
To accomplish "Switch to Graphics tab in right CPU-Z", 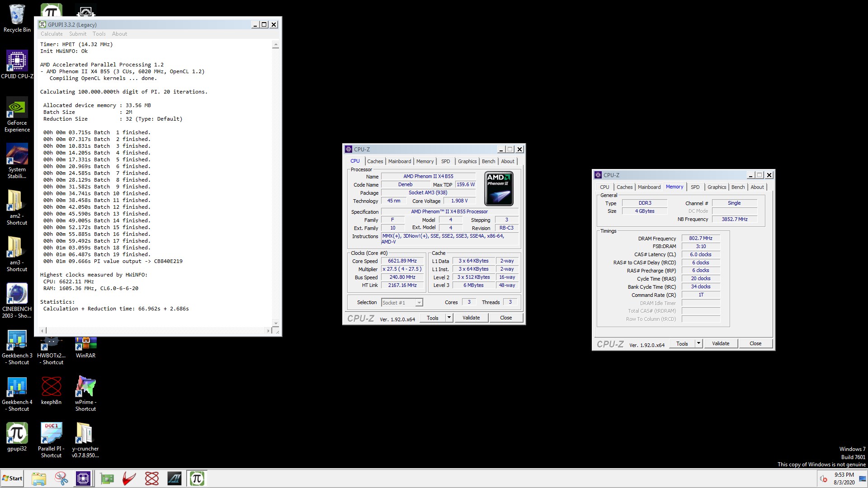I will (x=717, y=187).
